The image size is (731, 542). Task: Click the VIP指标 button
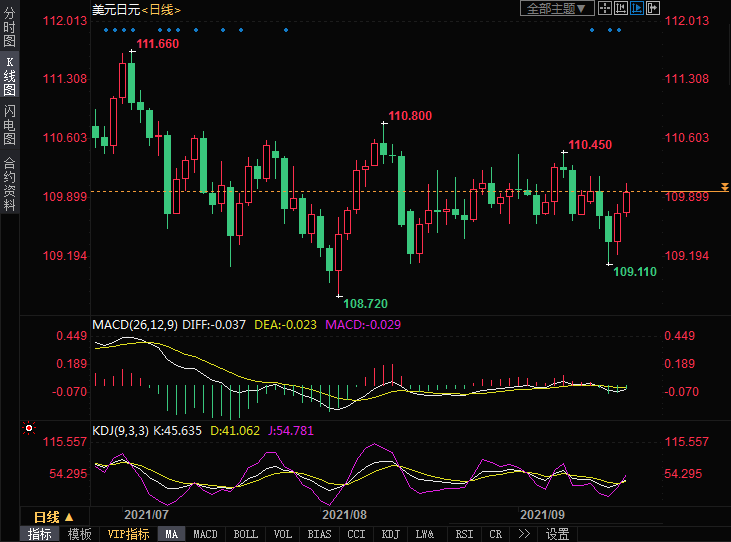128,534
